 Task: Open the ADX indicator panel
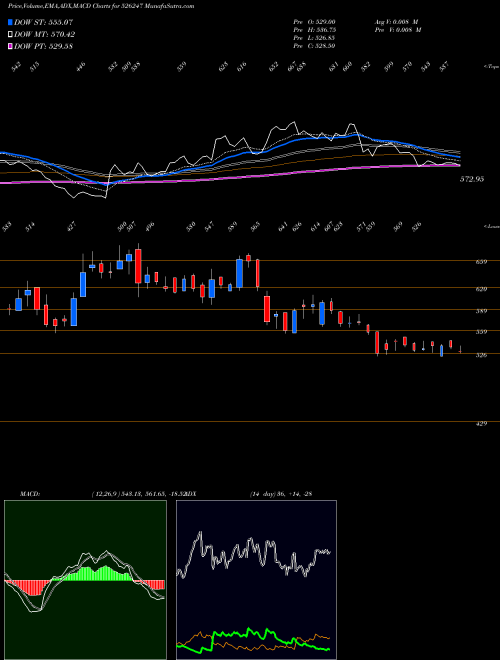256,580
